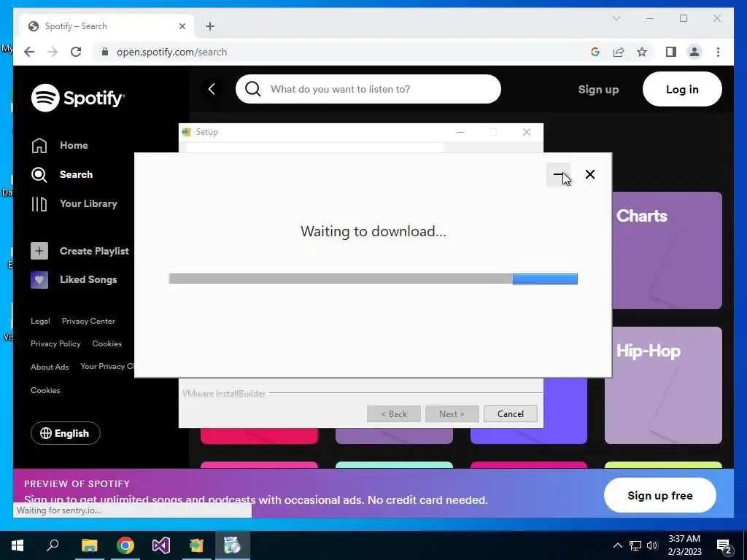
Task: Click the download progress bar
Action: (373, 279)
